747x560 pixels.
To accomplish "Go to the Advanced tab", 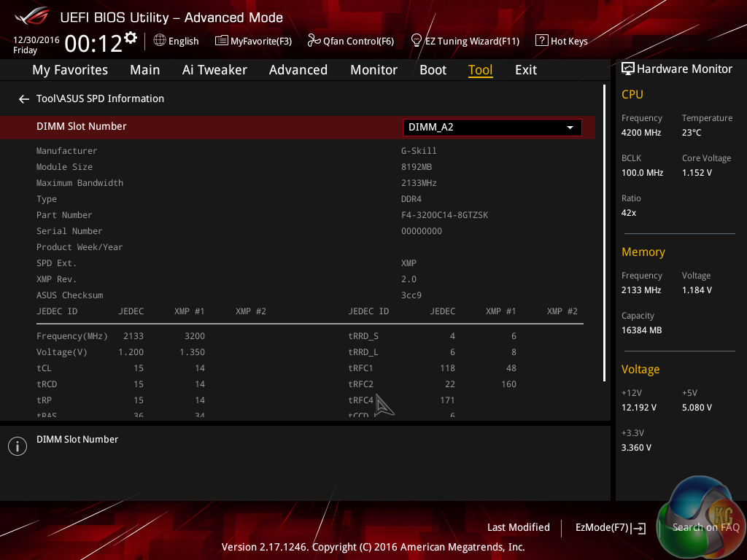I will 298,70.
